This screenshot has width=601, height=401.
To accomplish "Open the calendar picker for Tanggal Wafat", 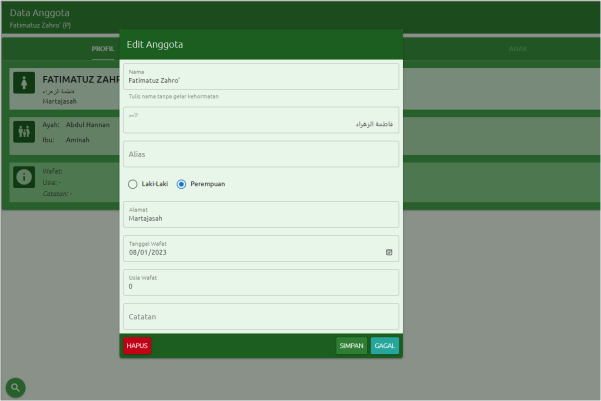I will (x=388, y=252).
